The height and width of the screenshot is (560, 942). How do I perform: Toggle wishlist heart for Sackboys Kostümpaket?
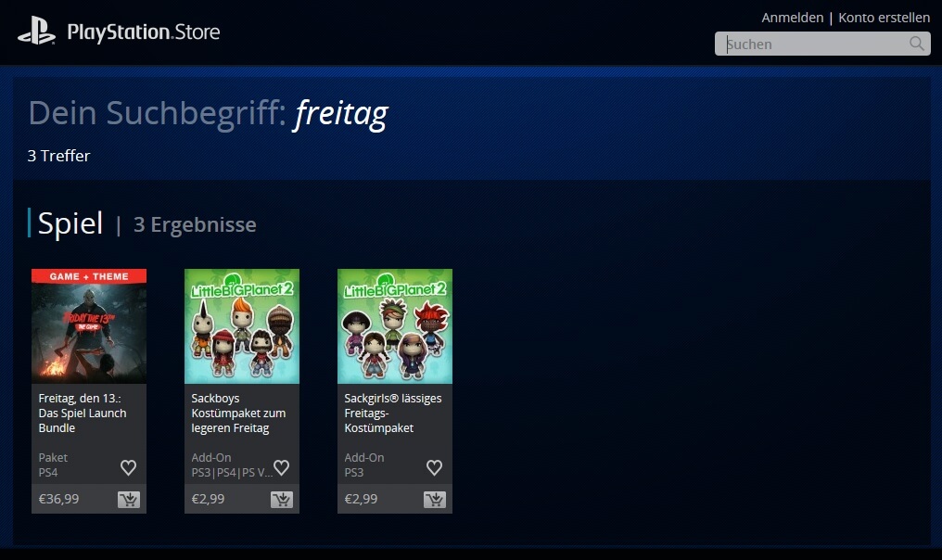pyautogui.click(x=282, y=467)
